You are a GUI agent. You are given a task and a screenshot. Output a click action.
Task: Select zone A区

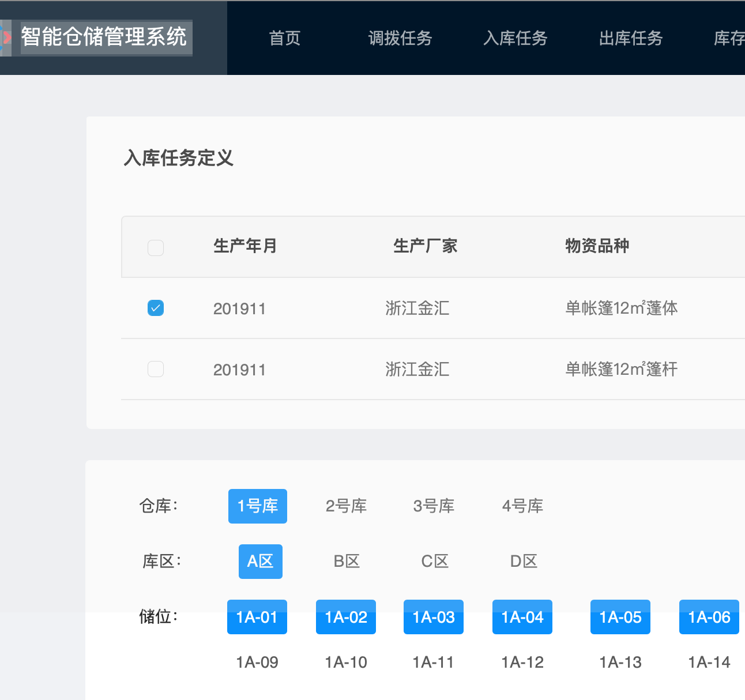pos(261,562)
